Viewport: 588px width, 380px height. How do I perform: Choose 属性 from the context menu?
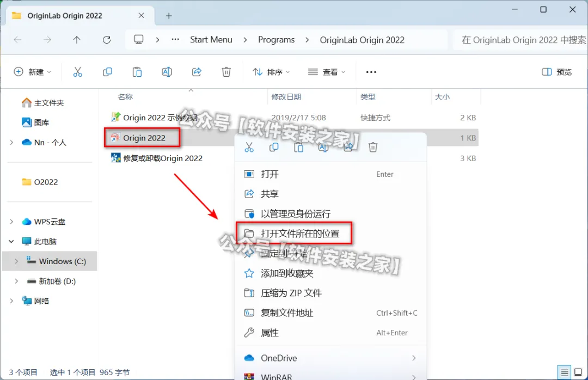[331, 333]
